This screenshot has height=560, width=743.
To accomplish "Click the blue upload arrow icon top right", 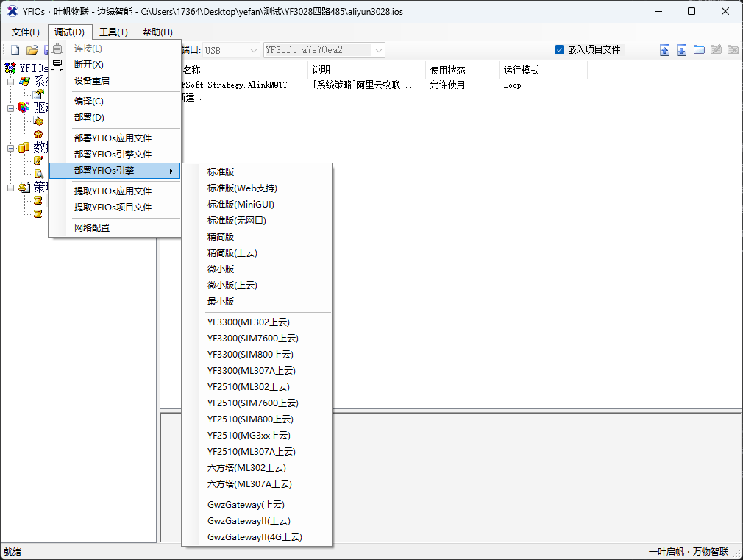I will pyautogui.click(x=665, y=49).
